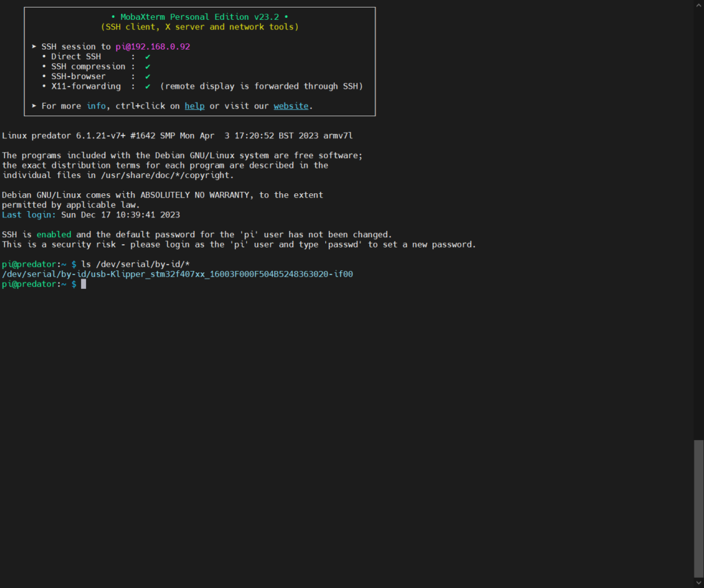
Task: Open the 'website' link in banner
Action: 291,106
